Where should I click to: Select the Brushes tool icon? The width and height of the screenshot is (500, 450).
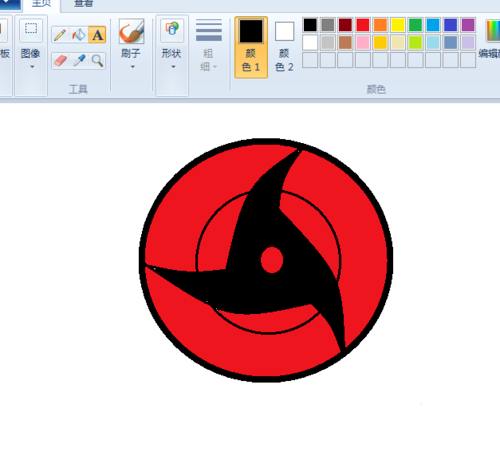point(132,31)
